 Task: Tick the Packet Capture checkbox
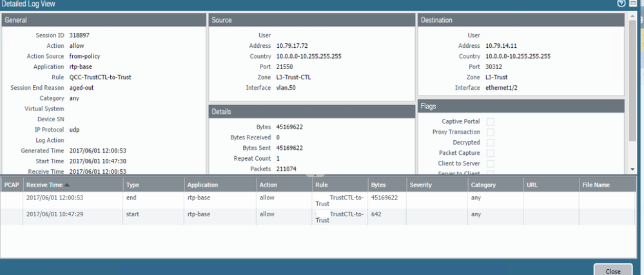coord(491,153)
